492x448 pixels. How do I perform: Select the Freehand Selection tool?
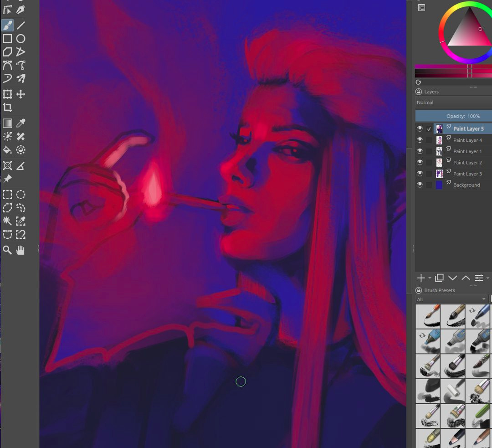tap(20, 208)
